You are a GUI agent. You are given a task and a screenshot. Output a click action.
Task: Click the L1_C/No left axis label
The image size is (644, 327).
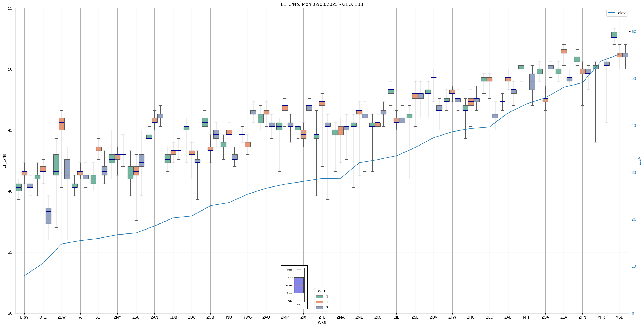point(4,161)
